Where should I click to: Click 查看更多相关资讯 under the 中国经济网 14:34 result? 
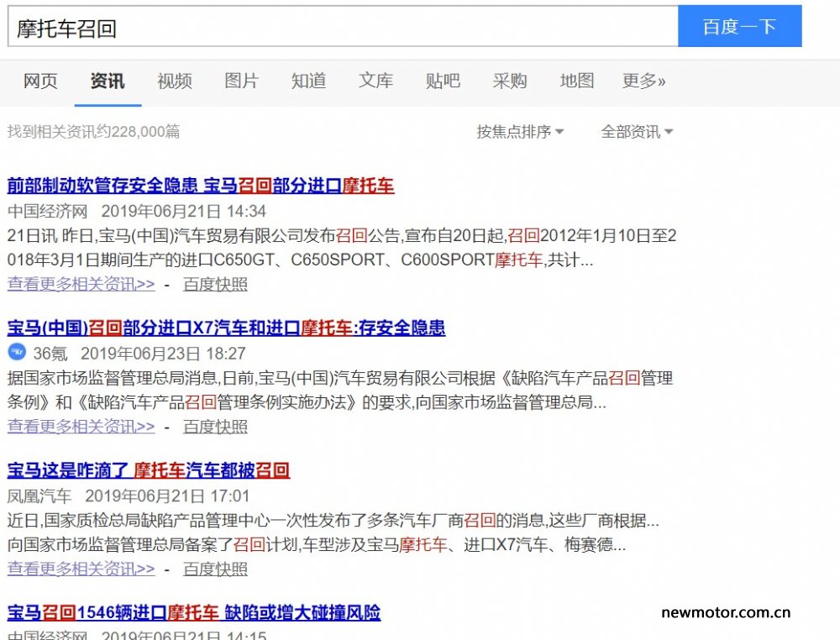[x=81, y=284]
